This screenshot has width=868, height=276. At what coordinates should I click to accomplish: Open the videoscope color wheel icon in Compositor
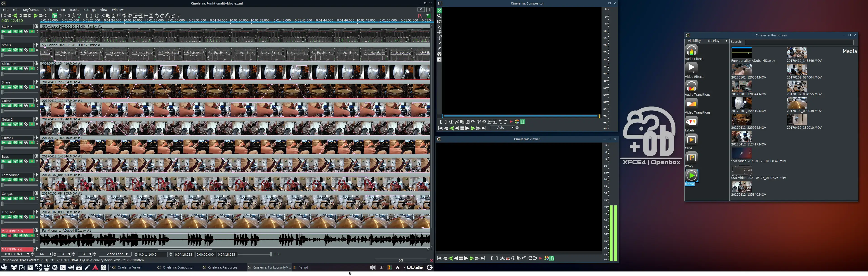[x=517, y=121]
